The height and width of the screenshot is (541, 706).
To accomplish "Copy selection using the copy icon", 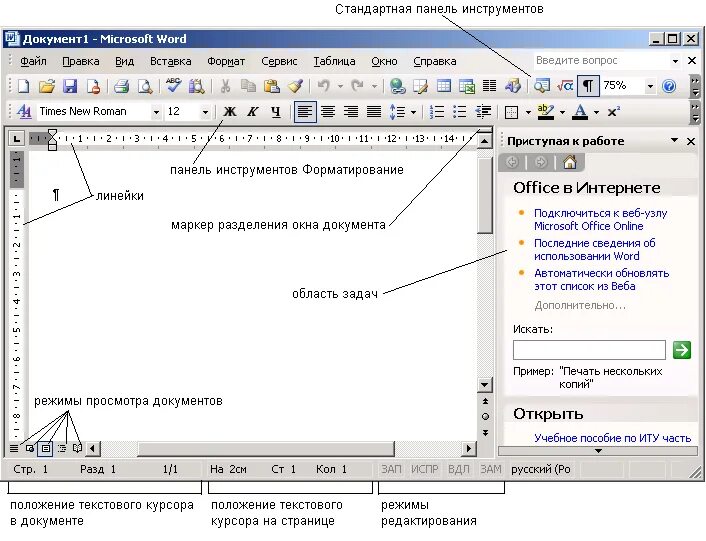I will (x=248, y=86).
